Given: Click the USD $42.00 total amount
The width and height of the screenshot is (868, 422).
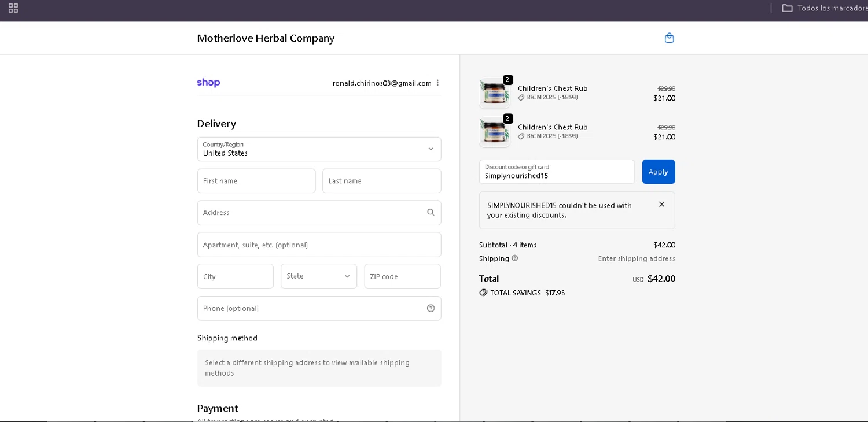Looking at the screenshot, I should point(654,279).
